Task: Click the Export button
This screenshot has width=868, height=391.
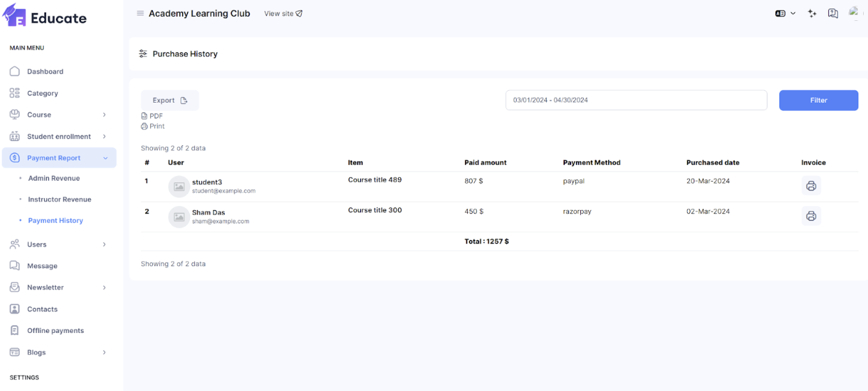Action: (x=170, y=101)
